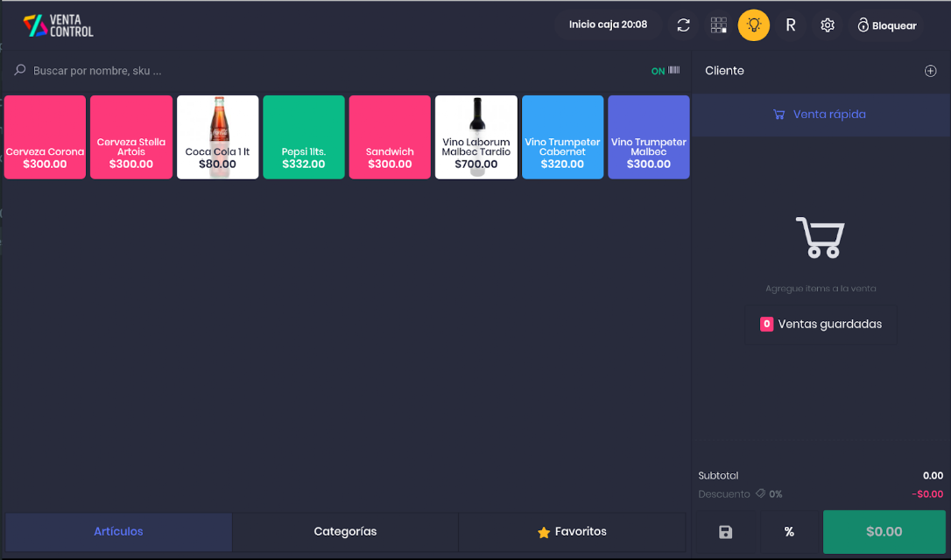
Task: Click the Agregue items a la venta text
Action: [821, 289]
